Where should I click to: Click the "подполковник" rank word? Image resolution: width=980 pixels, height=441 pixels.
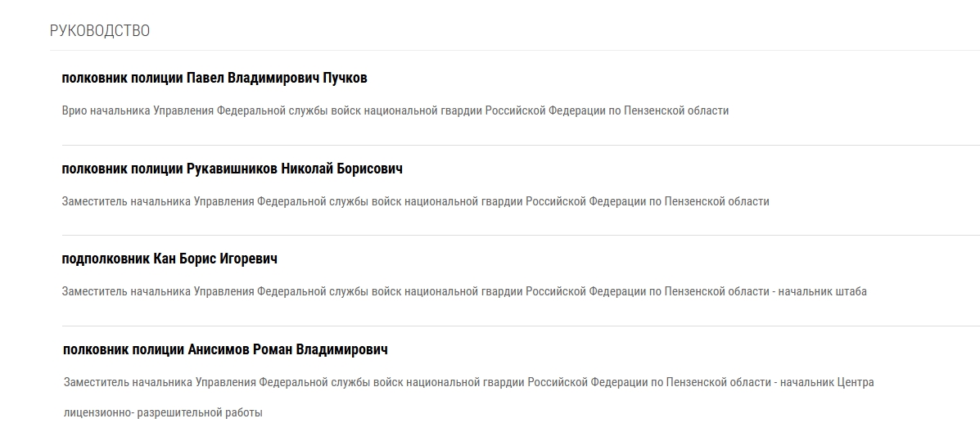point(106,259)
